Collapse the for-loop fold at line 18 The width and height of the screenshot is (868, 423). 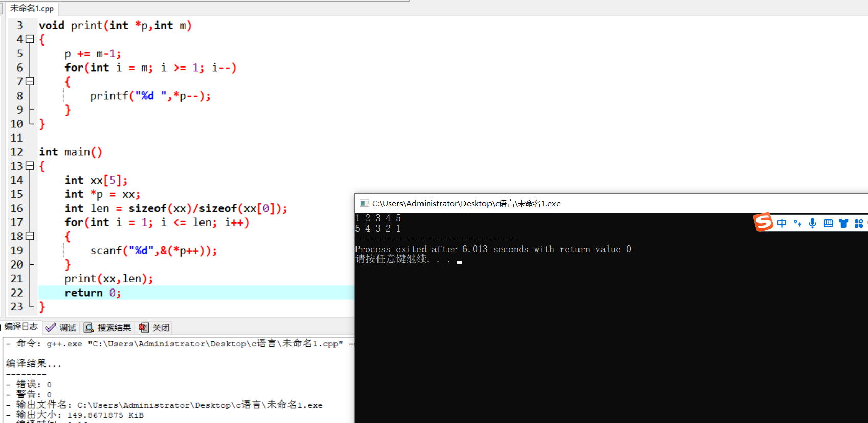click(30, 236)
